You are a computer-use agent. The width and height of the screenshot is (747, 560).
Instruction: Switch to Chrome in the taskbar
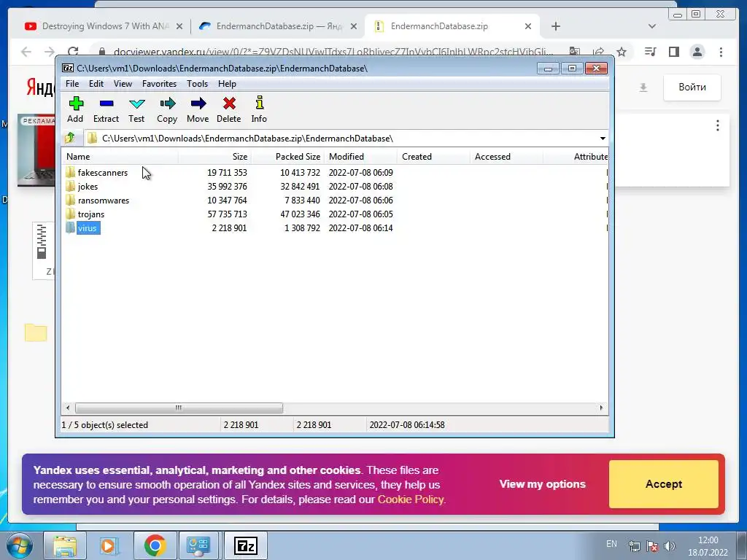155,545
